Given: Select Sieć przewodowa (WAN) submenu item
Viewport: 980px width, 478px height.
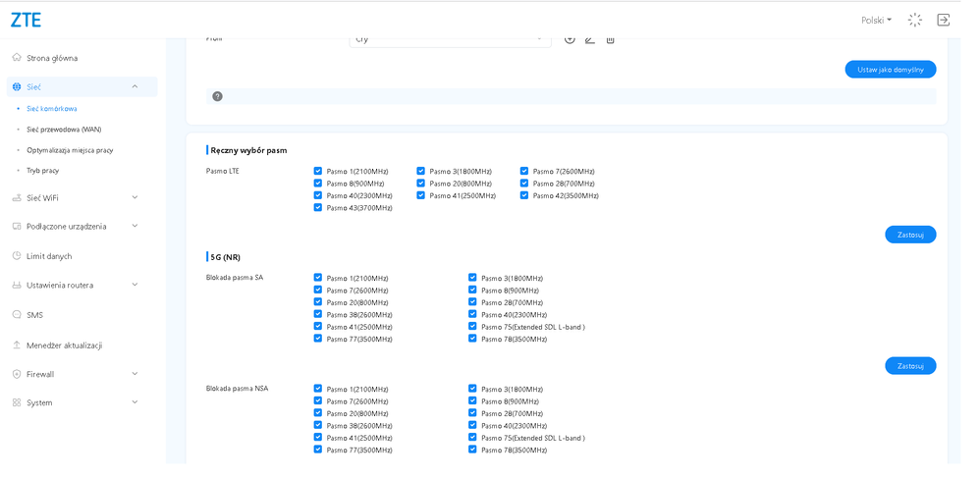Looking at the screenshot, I should tap(63, 130).
